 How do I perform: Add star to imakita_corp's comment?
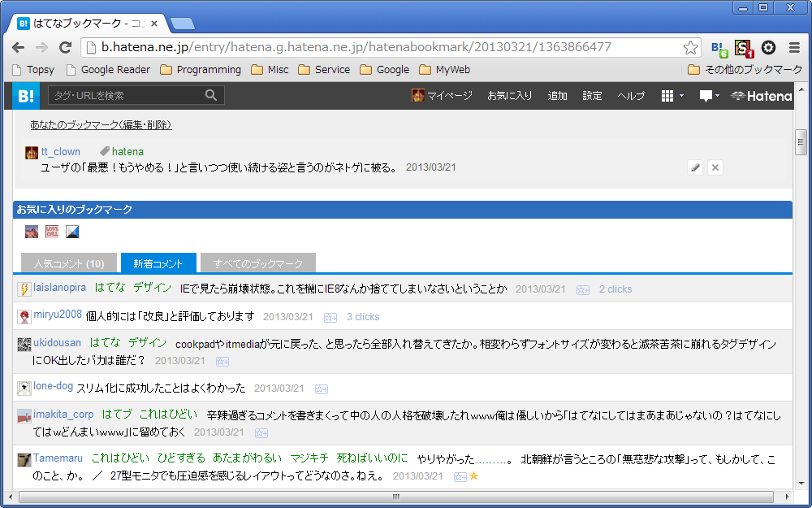[x=261, y=433]
